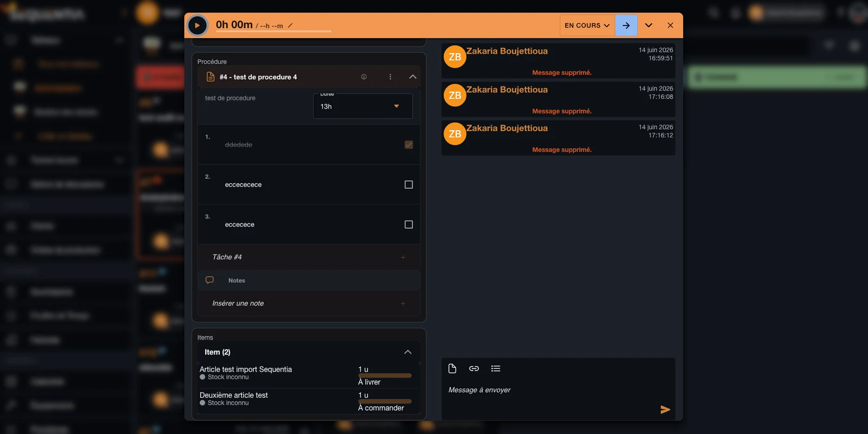Open info icon for procedure #4
The width and height of the screenshot is (868, 434).
[364, 77]
